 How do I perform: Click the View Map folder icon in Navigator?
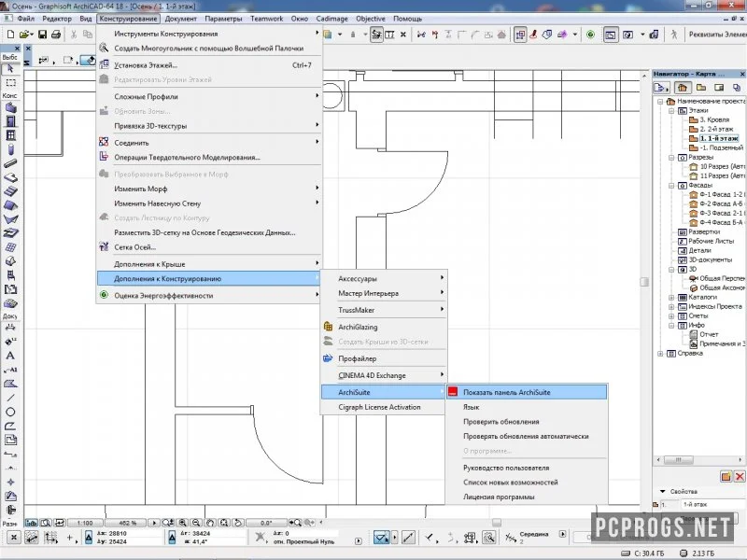point(701,88)
